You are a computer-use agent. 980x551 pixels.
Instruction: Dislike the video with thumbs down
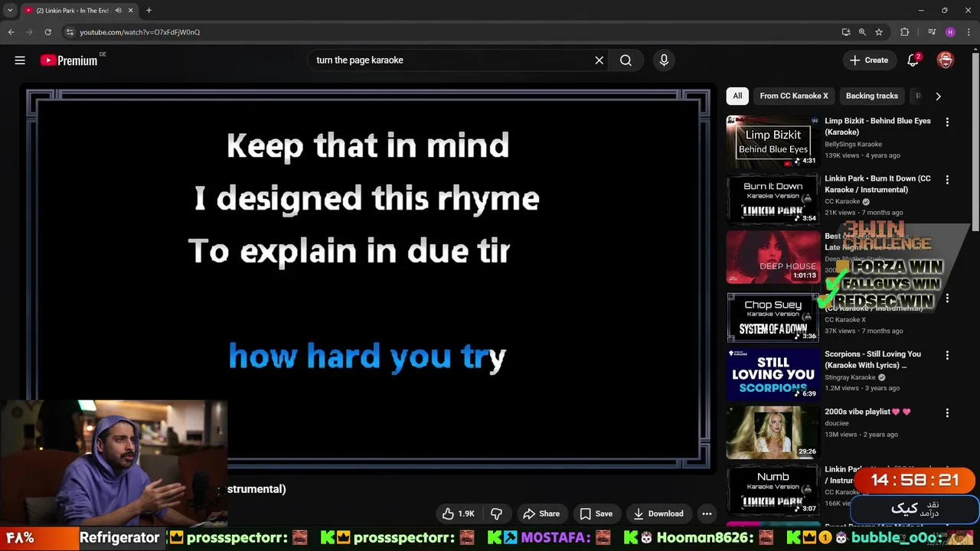(496, 514)
